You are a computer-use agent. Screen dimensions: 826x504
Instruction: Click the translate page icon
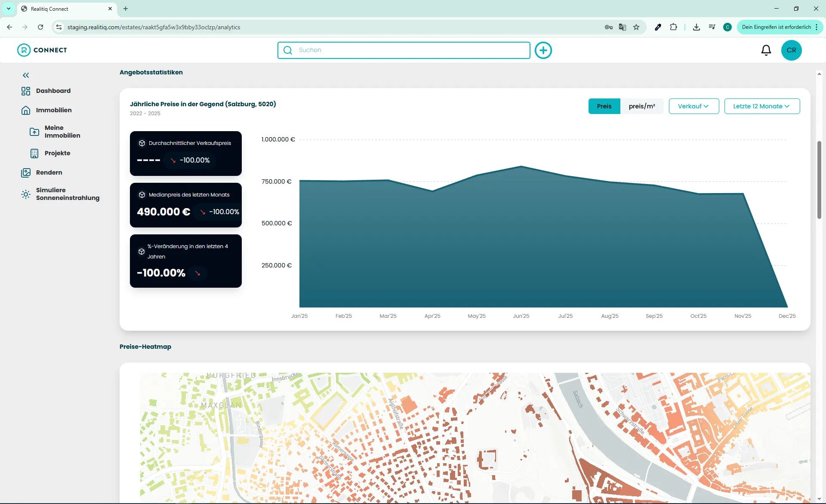click(x=622, y=27)
